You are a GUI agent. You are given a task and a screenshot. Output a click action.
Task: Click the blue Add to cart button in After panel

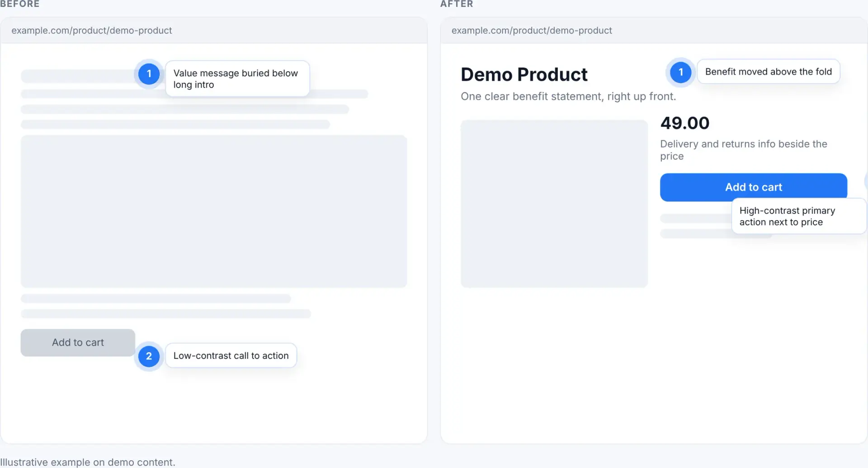pyautogui.click(x=753, y=187)
